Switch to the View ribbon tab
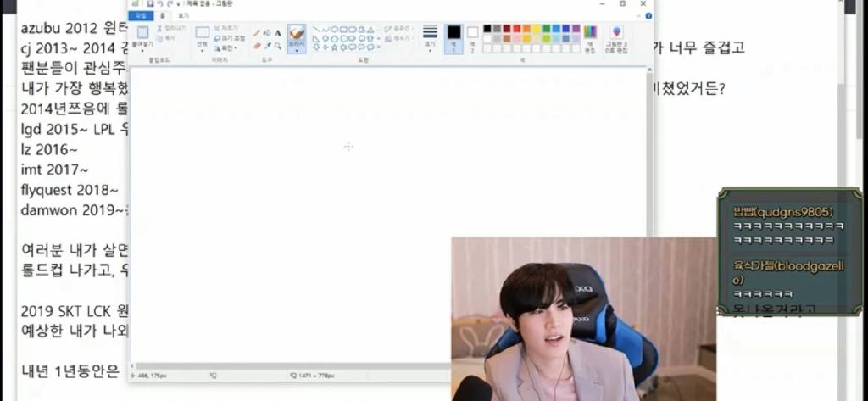Viewport: 868px width, 401px height. [183, 16]
